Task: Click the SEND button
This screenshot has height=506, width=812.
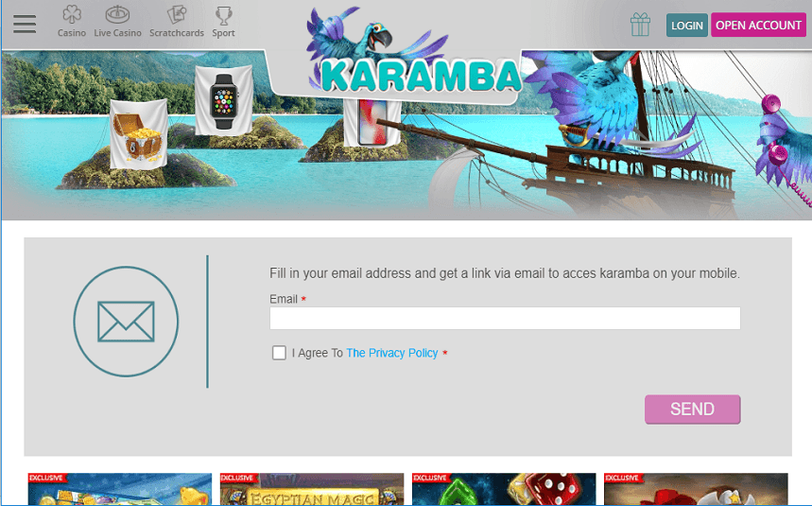Action: click(692, 410)
